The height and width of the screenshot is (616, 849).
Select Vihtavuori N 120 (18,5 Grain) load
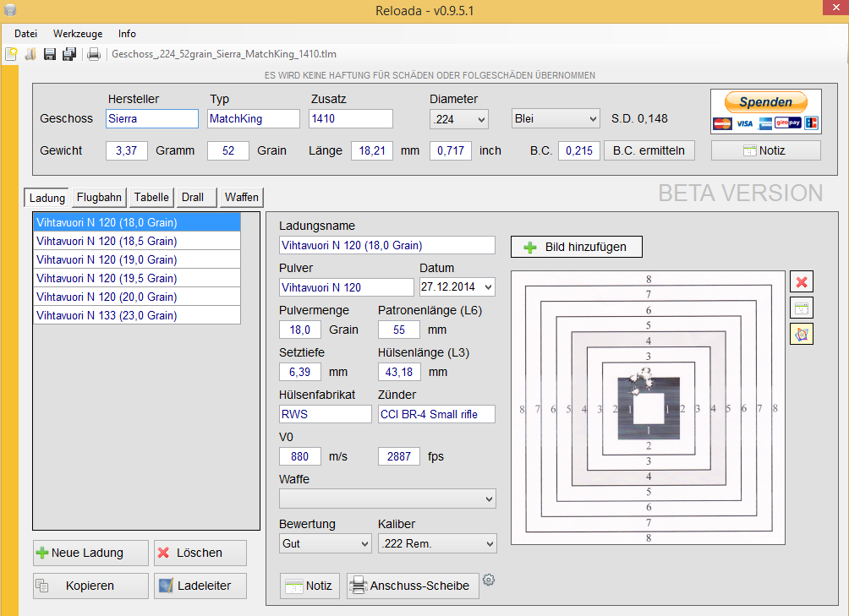click(137, 241)
